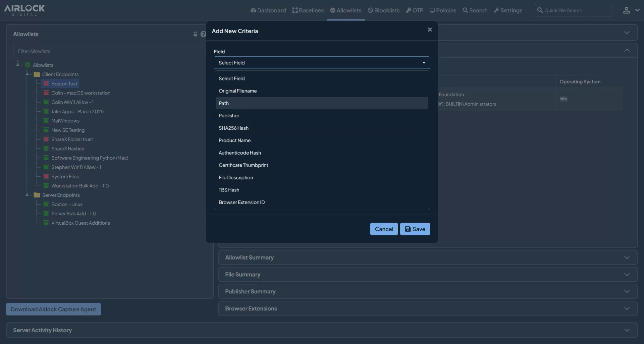Expand the Browser Extensions section
Screen dimensions: 644x344
click(627, 308)
